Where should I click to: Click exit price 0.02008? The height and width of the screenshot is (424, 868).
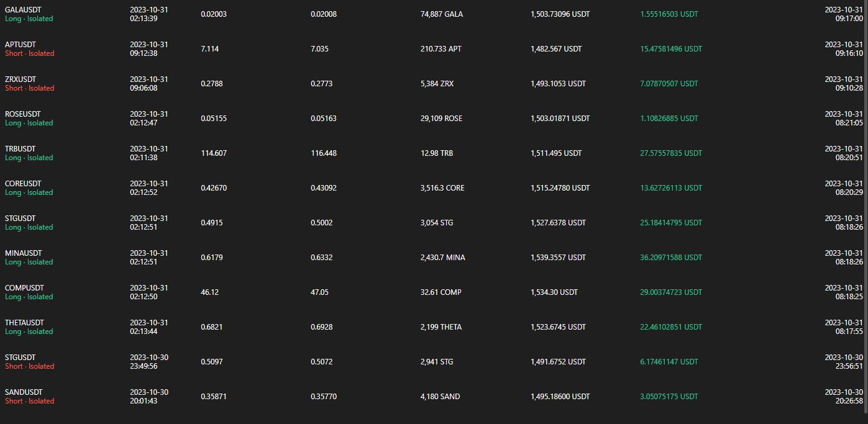(x=324, y=14)
